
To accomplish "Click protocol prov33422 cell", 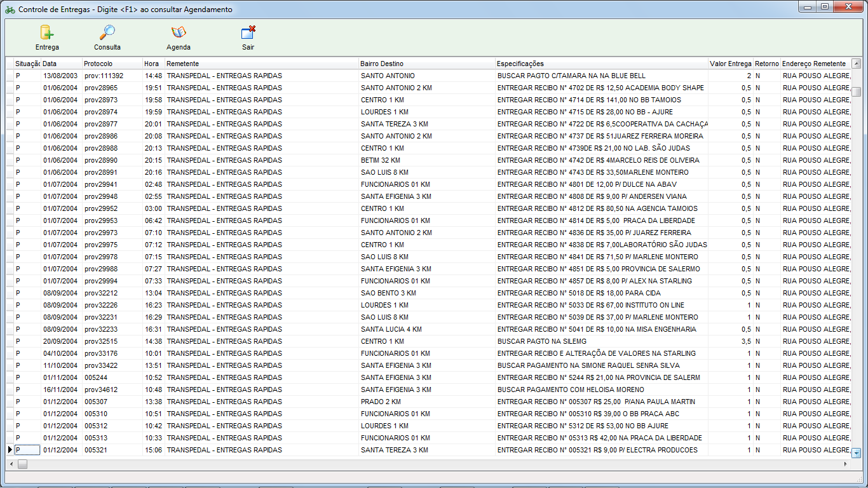I will point(112,365).
